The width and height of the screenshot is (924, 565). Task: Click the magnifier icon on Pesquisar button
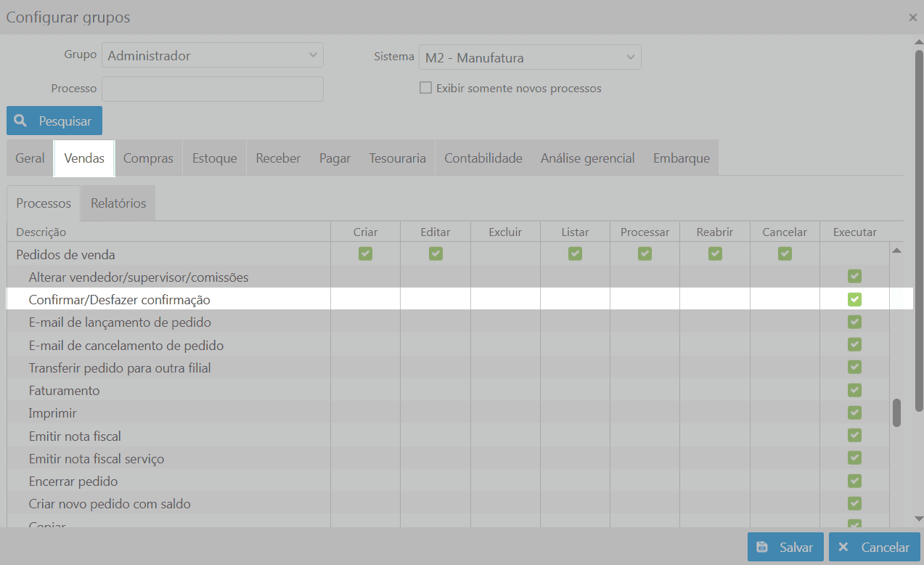tap(20, 121)
